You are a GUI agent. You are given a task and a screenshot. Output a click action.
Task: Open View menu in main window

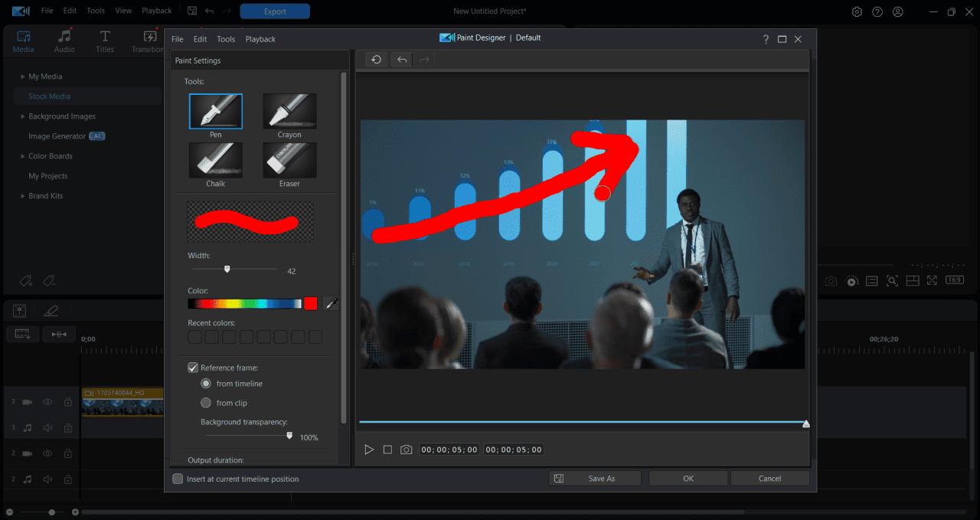pyautogui.click(x=122, y=11)
